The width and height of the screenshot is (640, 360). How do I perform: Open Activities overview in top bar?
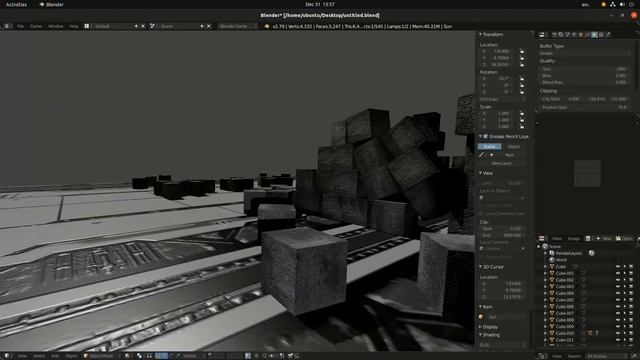[16, 4]
